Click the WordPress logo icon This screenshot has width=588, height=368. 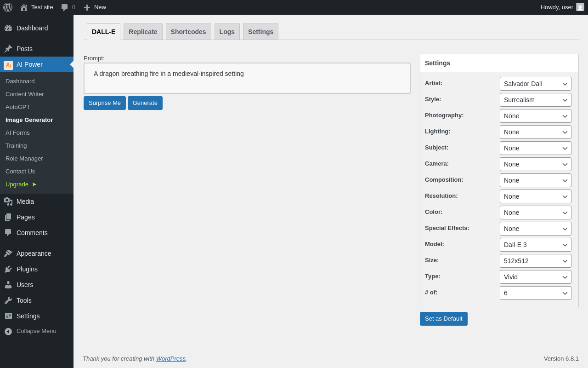coord(8,7)
